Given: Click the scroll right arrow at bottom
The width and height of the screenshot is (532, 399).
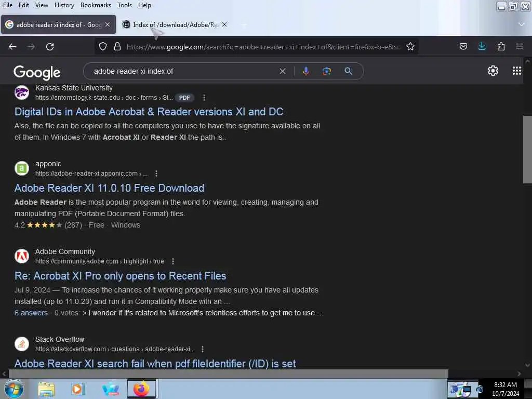Looking at the screenshot, I should point(519,374).
